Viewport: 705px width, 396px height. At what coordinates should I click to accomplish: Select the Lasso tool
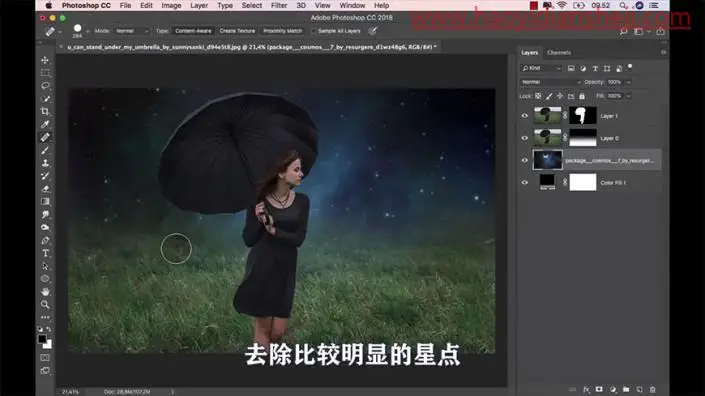point(45,85)
